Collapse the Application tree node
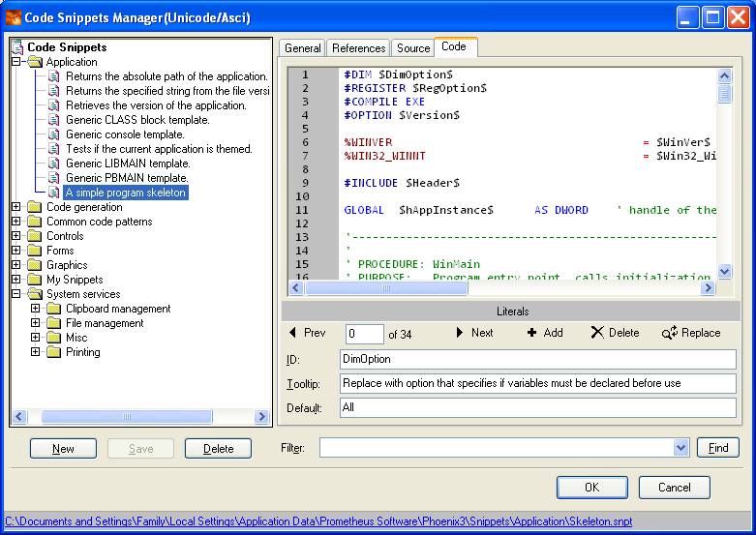 [x=15, y=62]
